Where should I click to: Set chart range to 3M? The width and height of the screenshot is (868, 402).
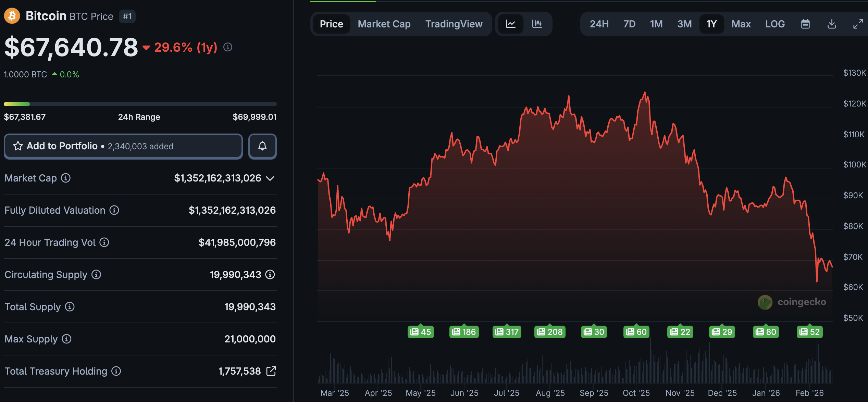[684, 24]
